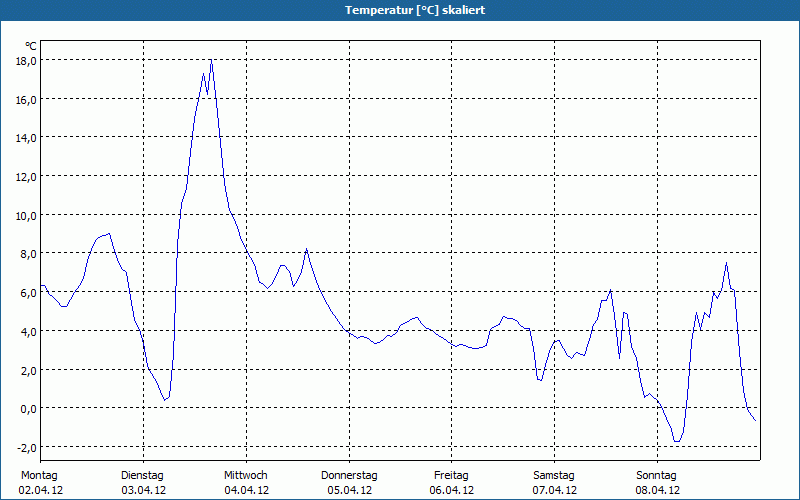Click the date 07.04.12
Screen dimensions: 800x500
point(555,490)
